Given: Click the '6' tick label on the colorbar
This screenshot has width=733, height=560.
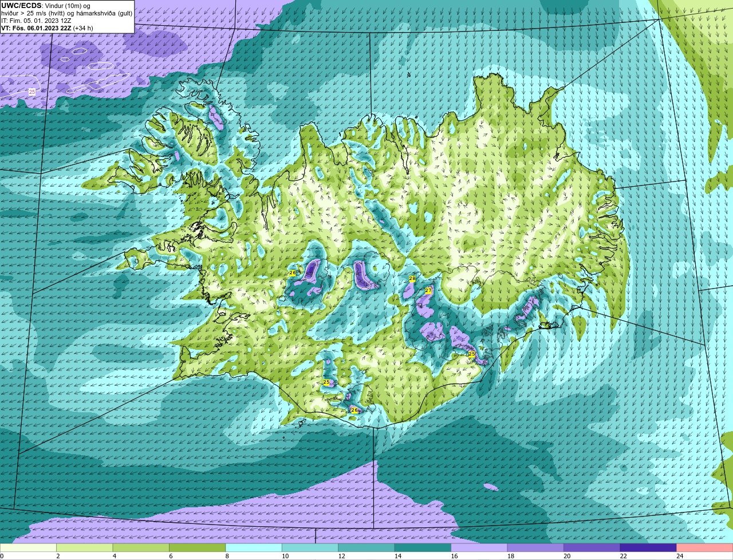Looking at the screenshot, I should (170, 556).
